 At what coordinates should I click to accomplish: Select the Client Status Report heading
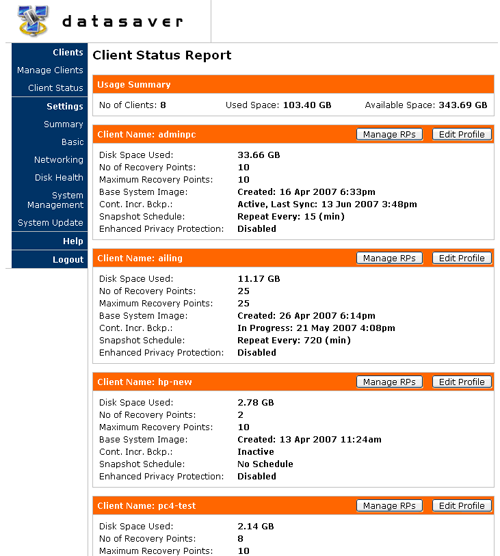(162, 55)
